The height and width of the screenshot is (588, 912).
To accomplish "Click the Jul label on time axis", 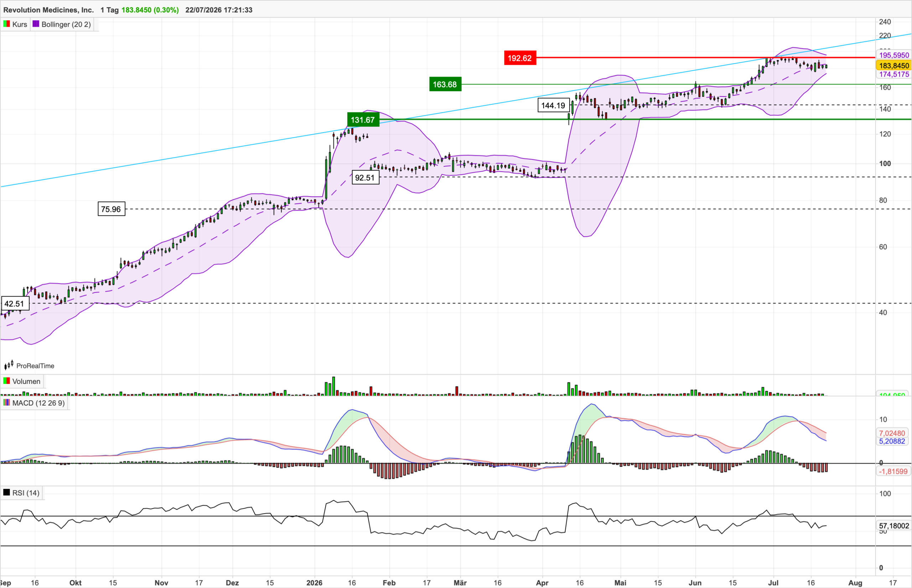I will 773,583.
